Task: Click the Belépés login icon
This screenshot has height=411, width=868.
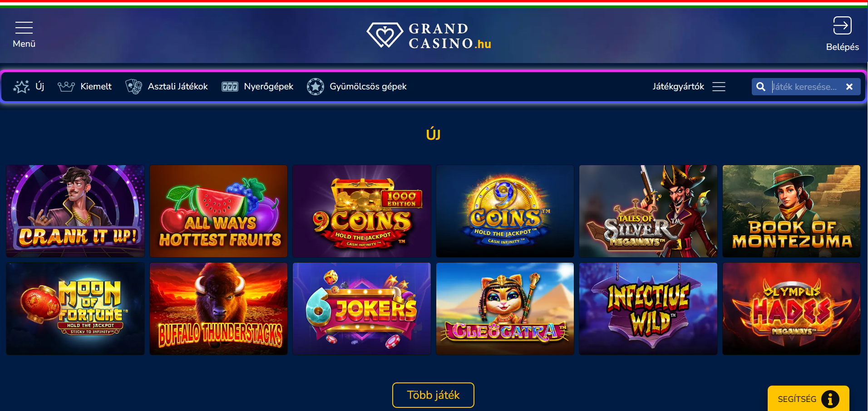Action: coord(842,26)
